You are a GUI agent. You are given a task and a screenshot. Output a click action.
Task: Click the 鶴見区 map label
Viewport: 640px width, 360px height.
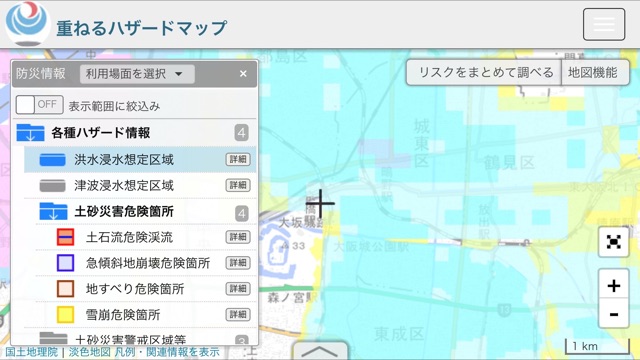coord(509,162)
